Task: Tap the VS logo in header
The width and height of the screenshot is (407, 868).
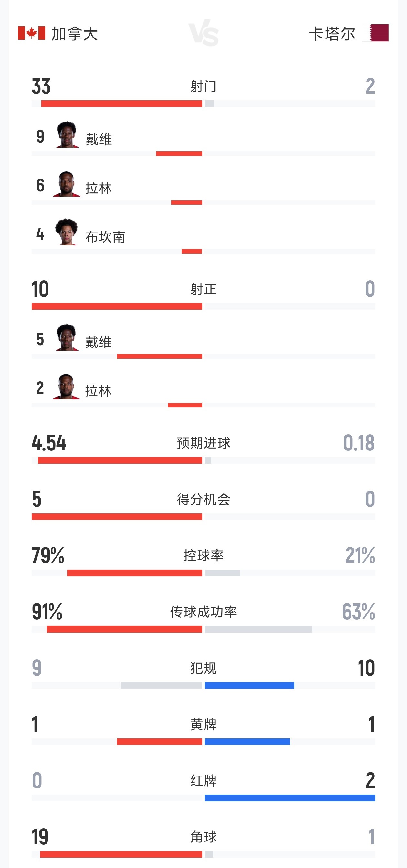Action: [203, 33]
